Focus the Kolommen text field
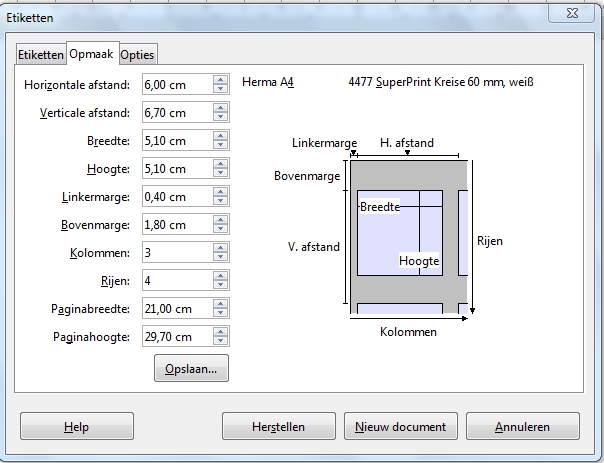The height and width of the screenshot is (463, 604). (x=177, y=253)
